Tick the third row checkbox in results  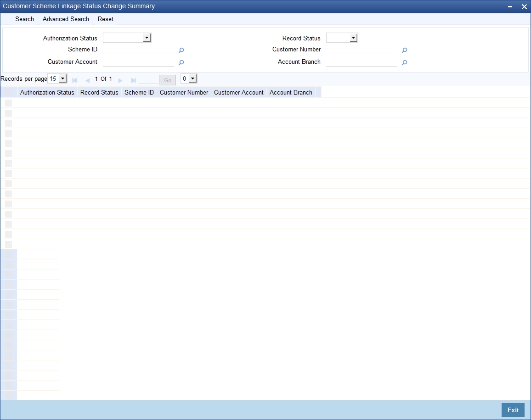click(8, 123)
